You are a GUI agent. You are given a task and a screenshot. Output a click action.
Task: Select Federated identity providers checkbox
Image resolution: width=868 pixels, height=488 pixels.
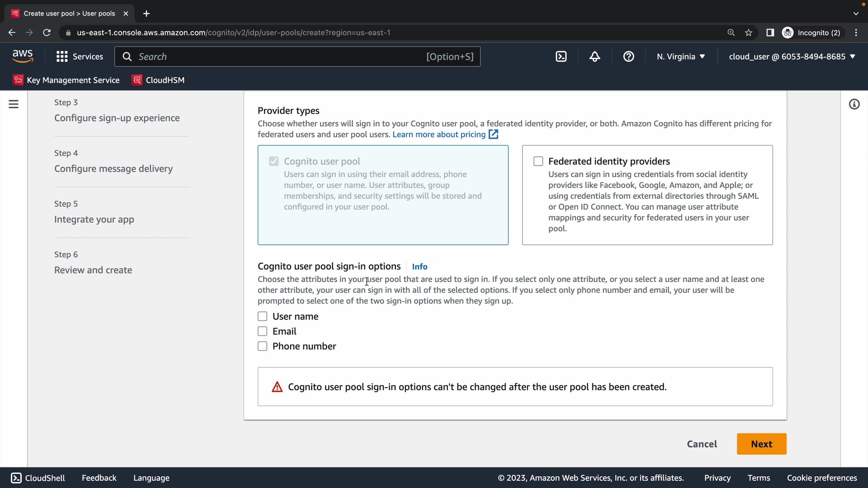coord(538,161)
